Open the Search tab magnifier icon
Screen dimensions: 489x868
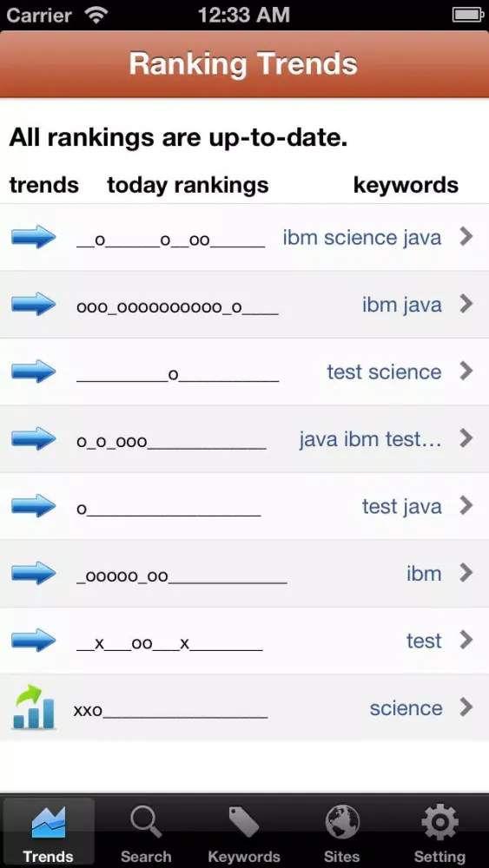click(x=146, y=822)
